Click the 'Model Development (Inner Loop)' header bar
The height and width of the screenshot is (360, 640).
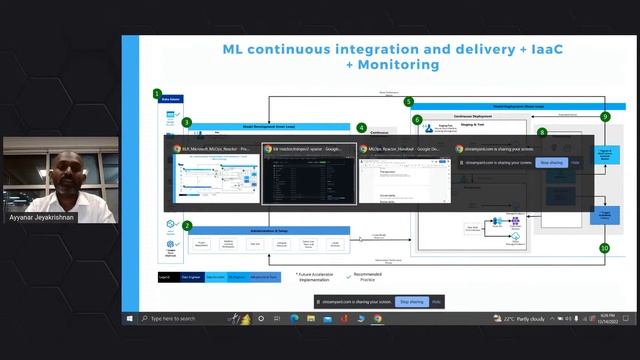tap(269, 127)
